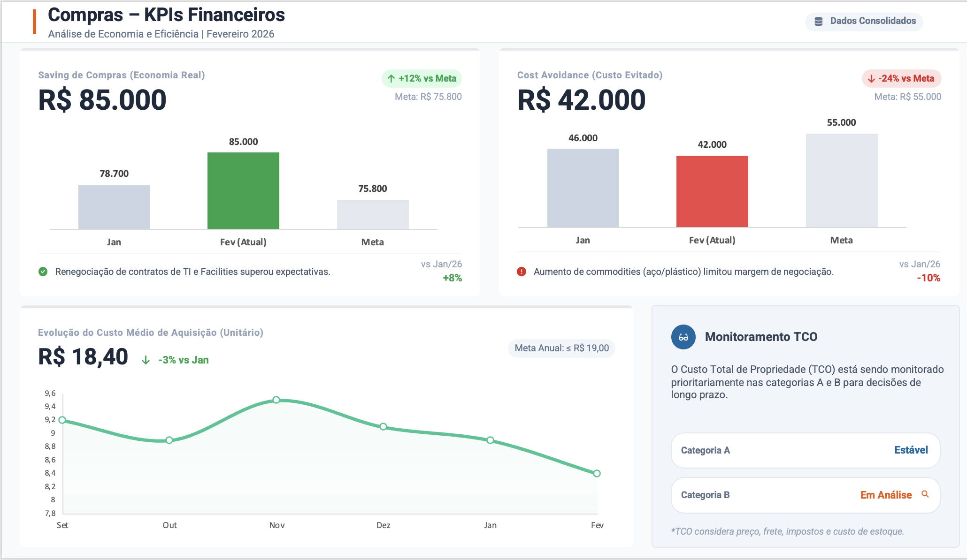Viewport: 967px width, 560px height.
Task: Select the Em Análise status link
Action: (886, 495)
